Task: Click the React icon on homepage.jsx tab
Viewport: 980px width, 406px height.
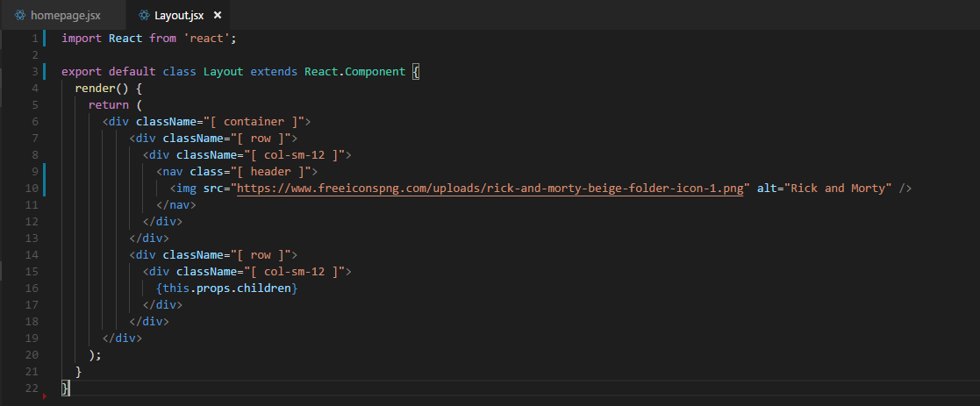Action: click(x=19, y=15)
